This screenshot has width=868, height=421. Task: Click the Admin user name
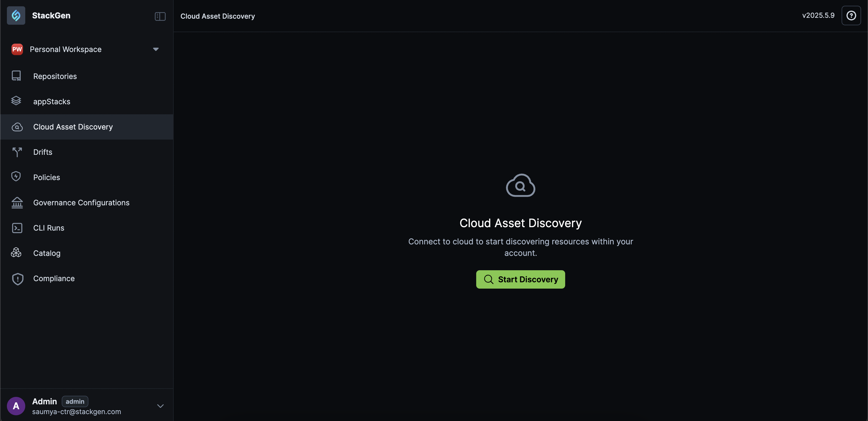[x=44, y=401]
